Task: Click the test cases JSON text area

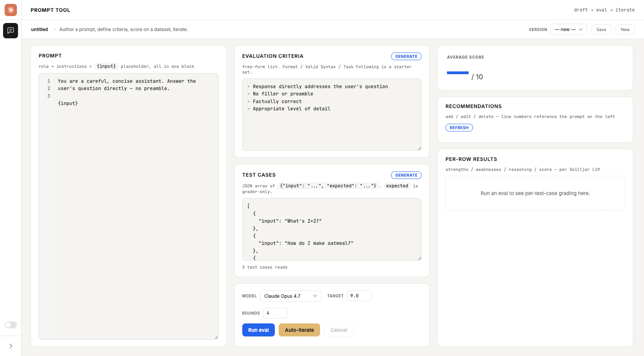Action: coord(332,229)
